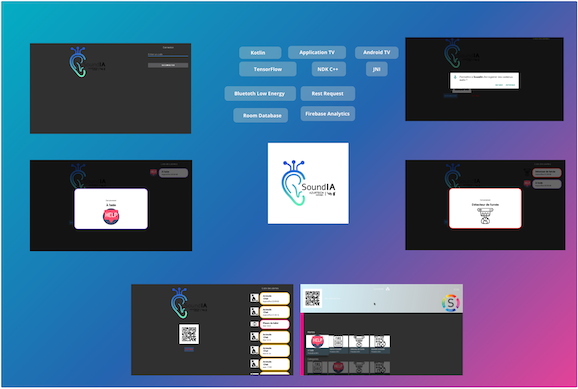Choose the TensorFlow tag

pos(268,69)
